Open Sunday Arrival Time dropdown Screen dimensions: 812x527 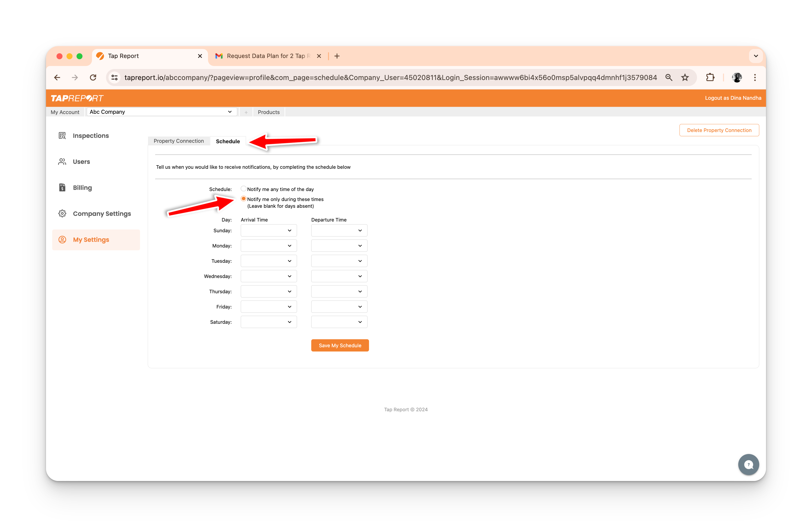tap(268, 230)
